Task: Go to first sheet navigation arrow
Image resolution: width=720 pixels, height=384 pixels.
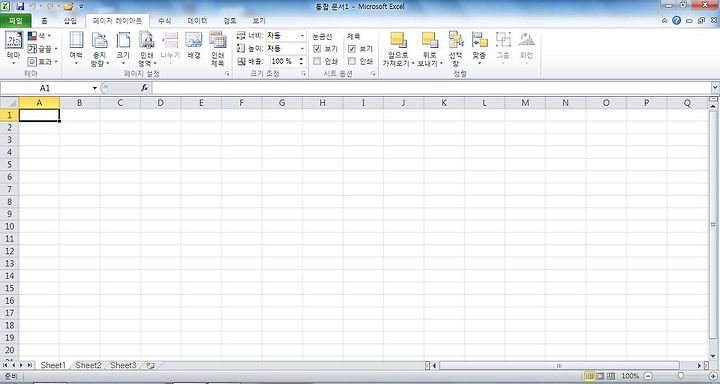Action: click(x=6, y=365)
